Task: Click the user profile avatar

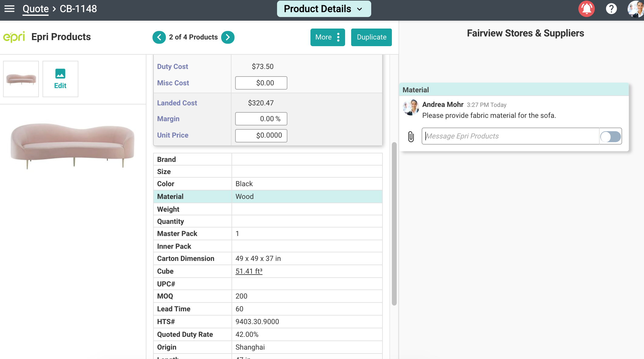Action: click(x=636, y=9)
